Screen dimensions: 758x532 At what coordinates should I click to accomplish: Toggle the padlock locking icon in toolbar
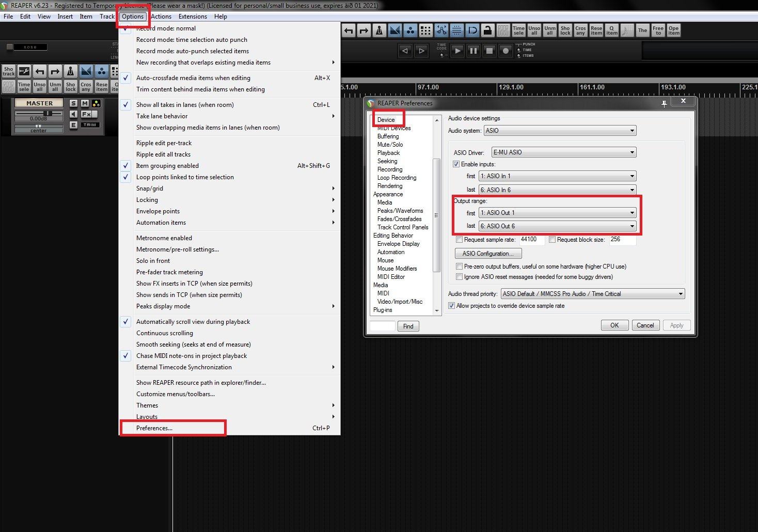pos(487,30)
